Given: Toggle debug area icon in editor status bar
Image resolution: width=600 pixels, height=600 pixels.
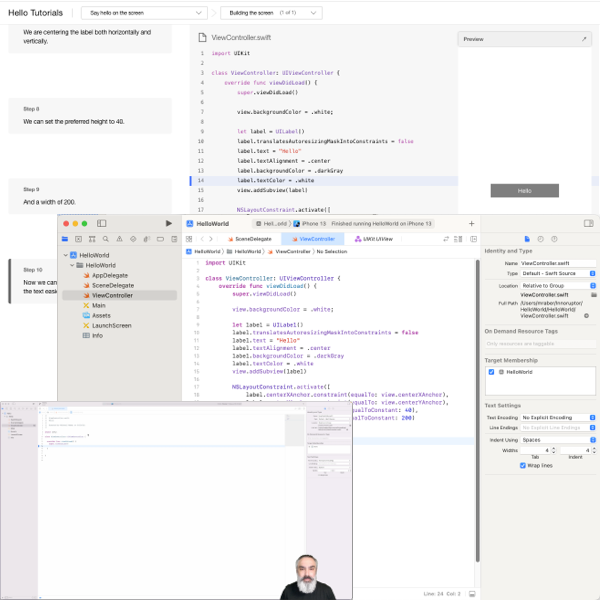Looking at the screenshot, I should (472, 594).
